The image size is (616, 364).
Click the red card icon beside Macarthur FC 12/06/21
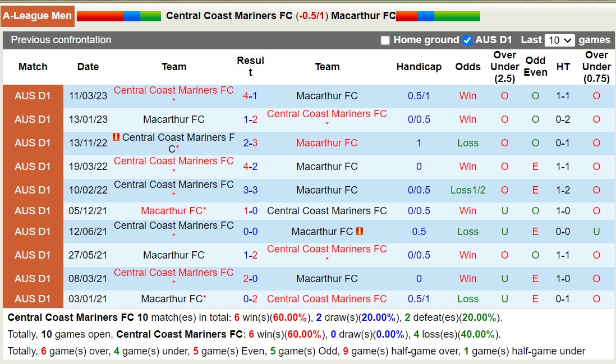[360, 231]
